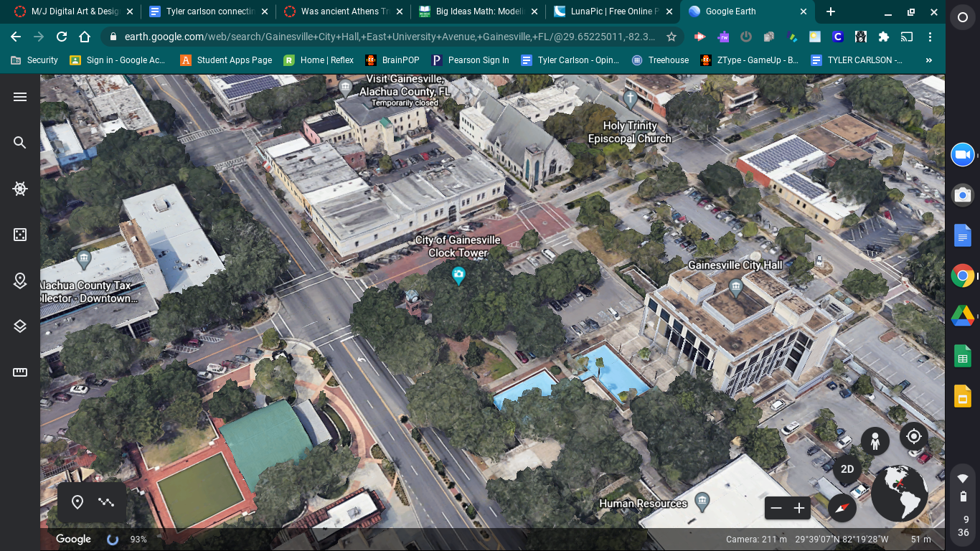Open the Google Earth hamburger menu

pos(20,97)
